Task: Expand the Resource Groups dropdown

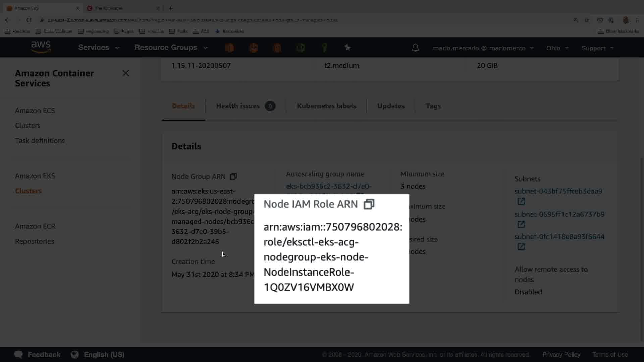Action: click(x=171, y=48)
